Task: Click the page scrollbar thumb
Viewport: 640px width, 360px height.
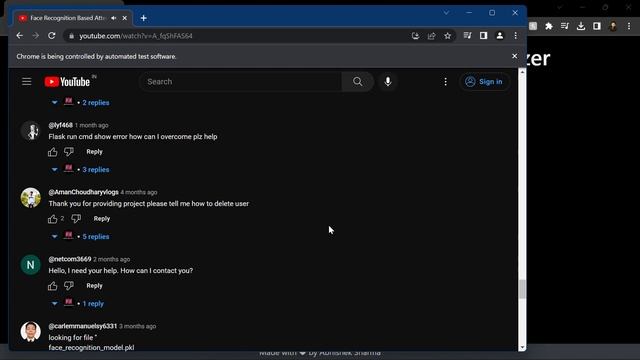Action: click(x=522, y=289)
